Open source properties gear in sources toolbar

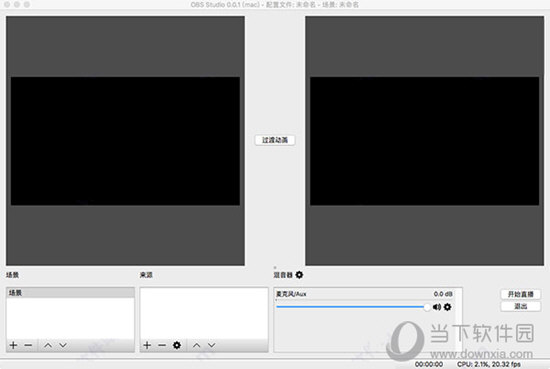coord(177,345)
